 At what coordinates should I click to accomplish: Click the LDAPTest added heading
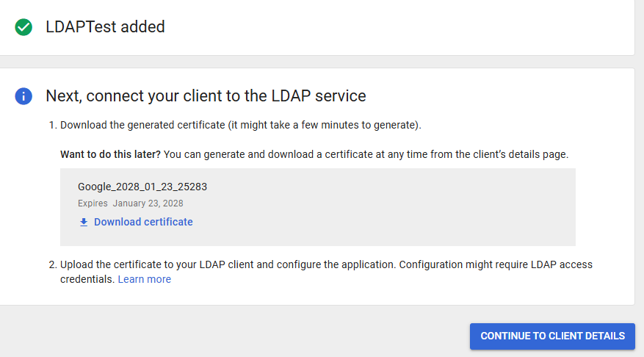[x=105, y=27]
